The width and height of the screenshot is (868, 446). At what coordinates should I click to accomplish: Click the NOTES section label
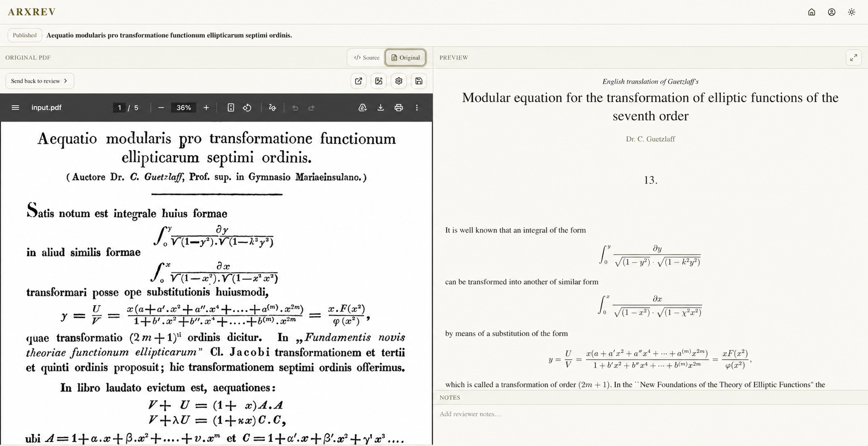tap(449, 397)
